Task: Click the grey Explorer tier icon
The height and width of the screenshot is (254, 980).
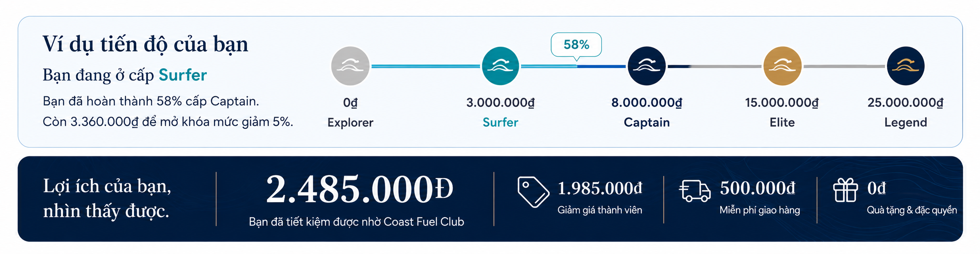Action: (350, 66)
